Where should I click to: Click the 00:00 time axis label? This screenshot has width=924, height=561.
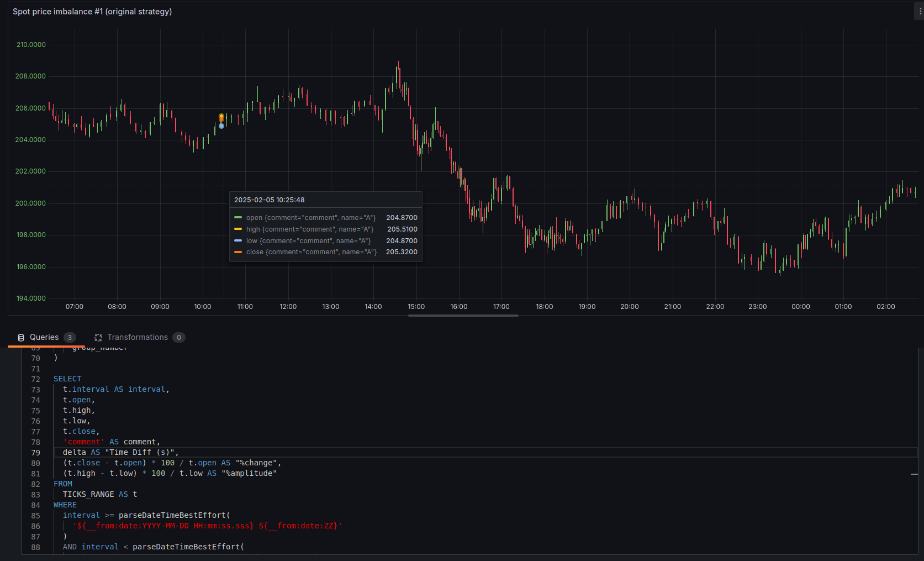801,307
